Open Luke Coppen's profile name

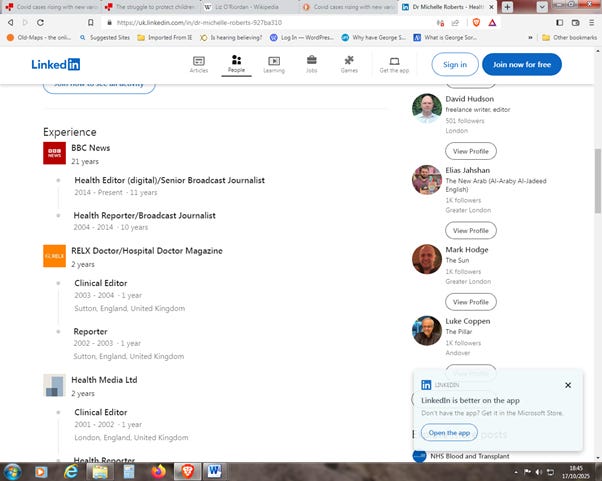(x=468, y=321)
